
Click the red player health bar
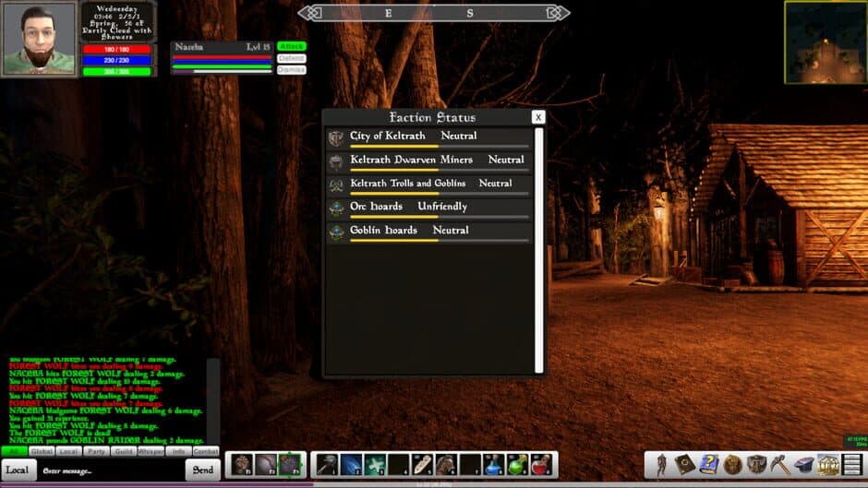[x=116, y=49]
